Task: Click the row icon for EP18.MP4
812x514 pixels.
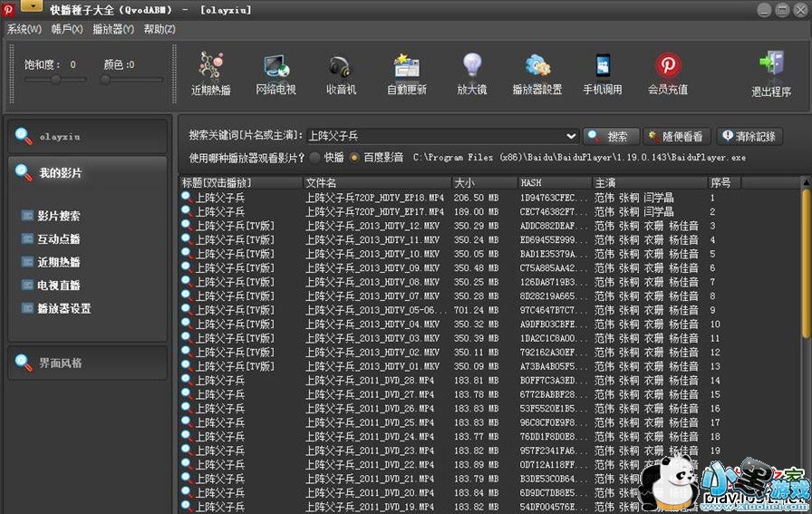Action: click(x=187, y=197)
